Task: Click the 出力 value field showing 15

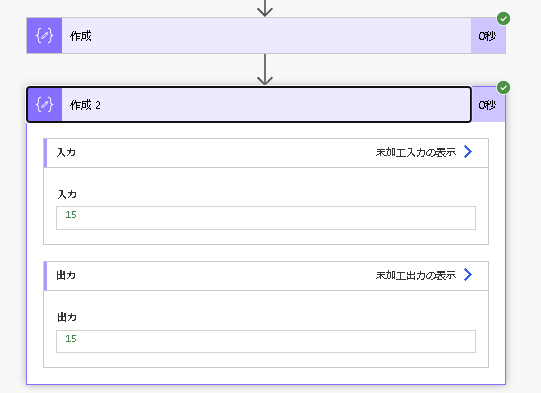Action: [266, 341]
